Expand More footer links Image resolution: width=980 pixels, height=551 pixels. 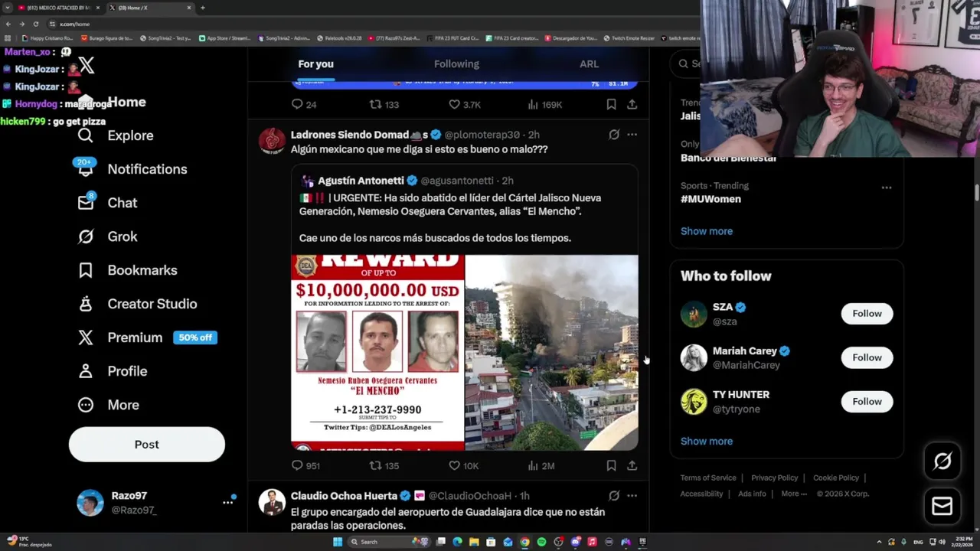794,494
